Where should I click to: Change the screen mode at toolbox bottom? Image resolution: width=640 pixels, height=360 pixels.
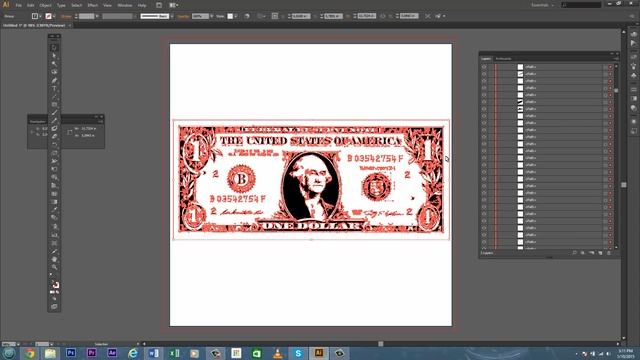tap(54, 307)
